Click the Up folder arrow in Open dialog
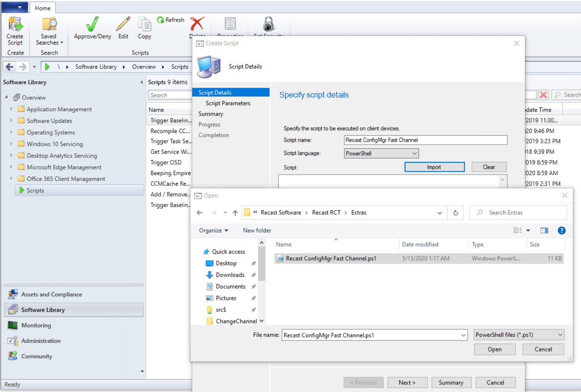Viewport: 581px width, 392px height. point(235,213)
